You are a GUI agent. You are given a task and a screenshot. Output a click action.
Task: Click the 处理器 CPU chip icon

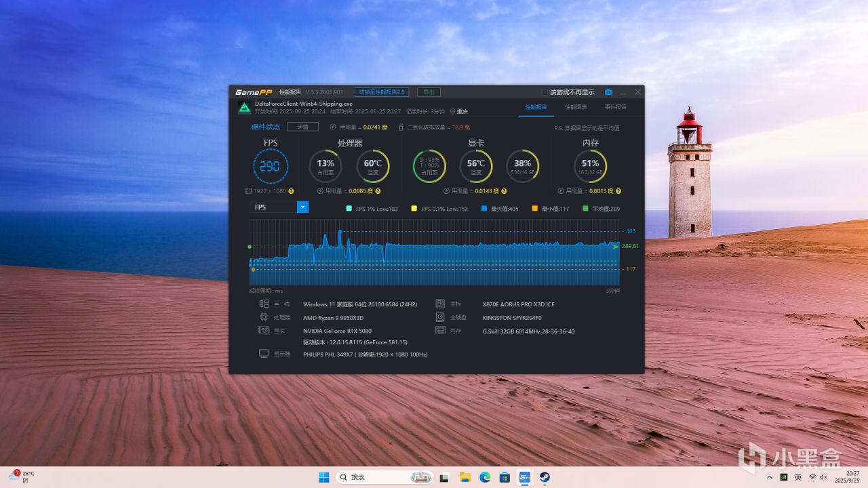(x=264, y=317)
